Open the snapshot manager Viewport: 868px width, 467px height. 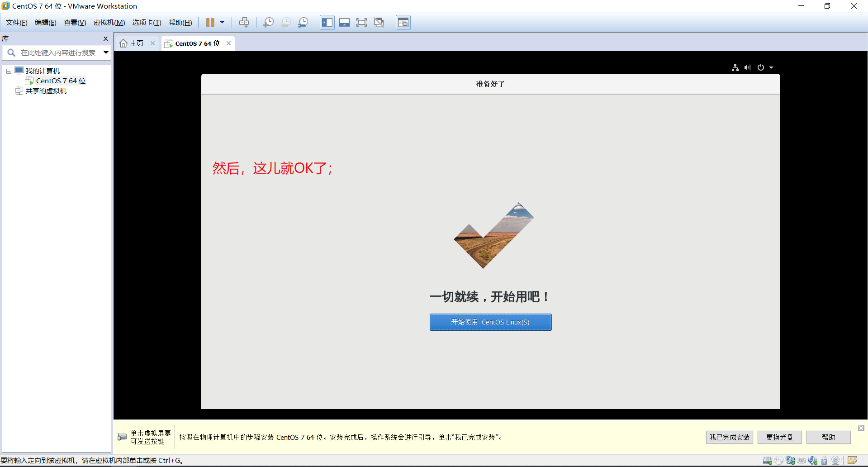coord(303,22)
